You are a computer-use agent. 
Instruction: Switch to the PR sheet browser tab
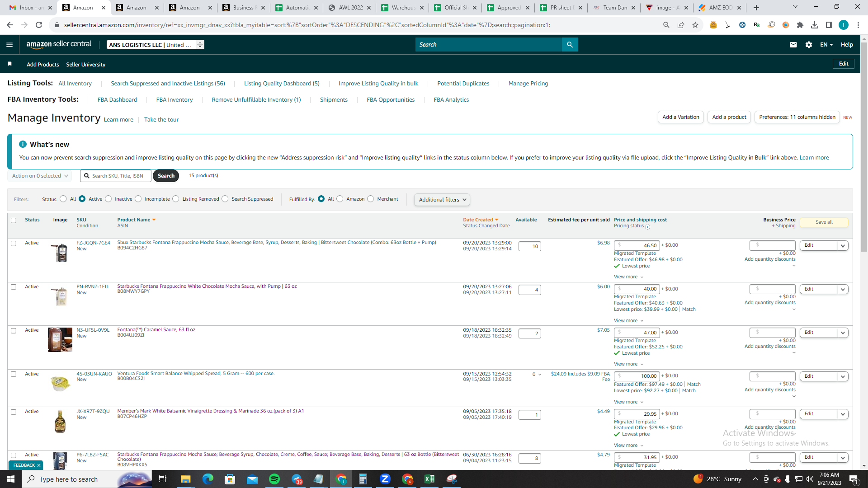(561, 8)
